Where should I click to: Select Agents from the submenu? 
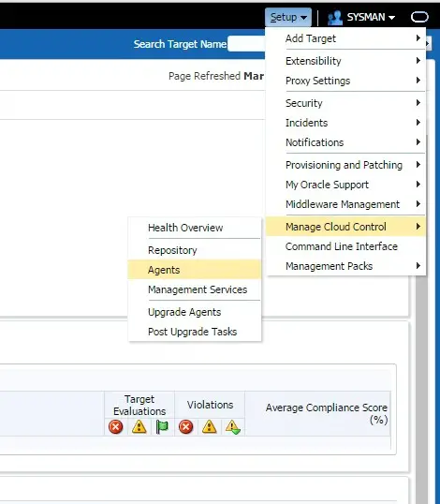195,270
